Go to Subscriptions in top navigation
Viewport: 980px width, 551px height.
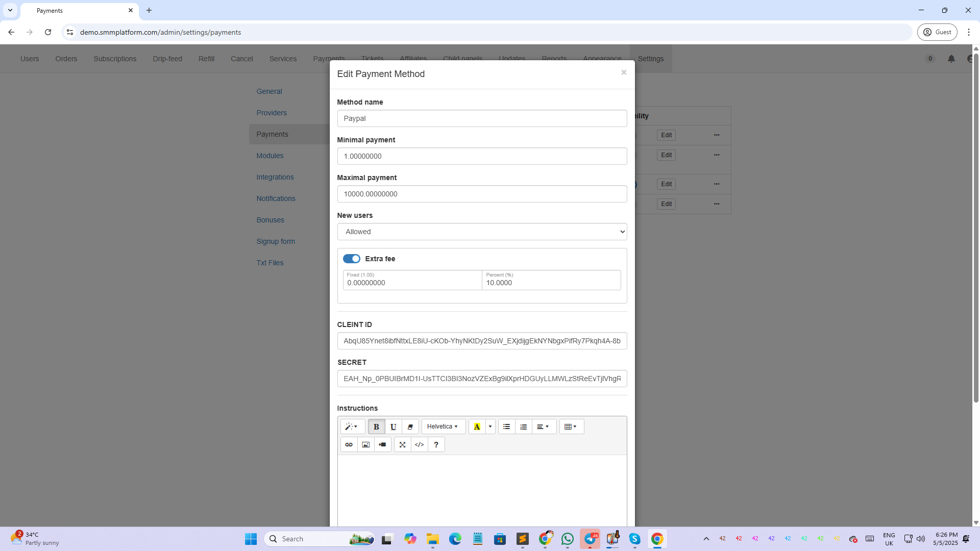115,59
